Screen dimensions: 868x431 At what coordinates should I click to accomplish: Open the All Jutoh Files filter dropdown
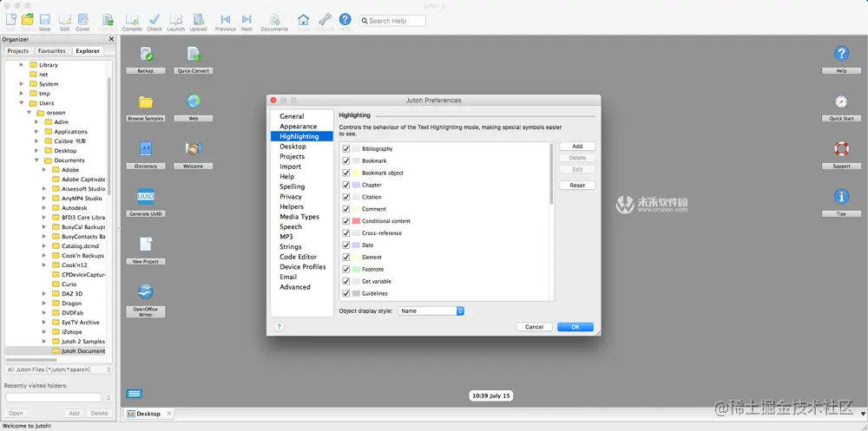(x=58, y=369)
